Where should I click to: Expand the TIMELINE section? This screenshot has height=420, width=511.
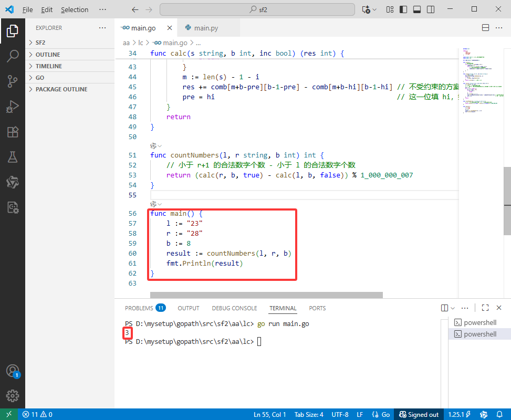(x=70, y=66)
